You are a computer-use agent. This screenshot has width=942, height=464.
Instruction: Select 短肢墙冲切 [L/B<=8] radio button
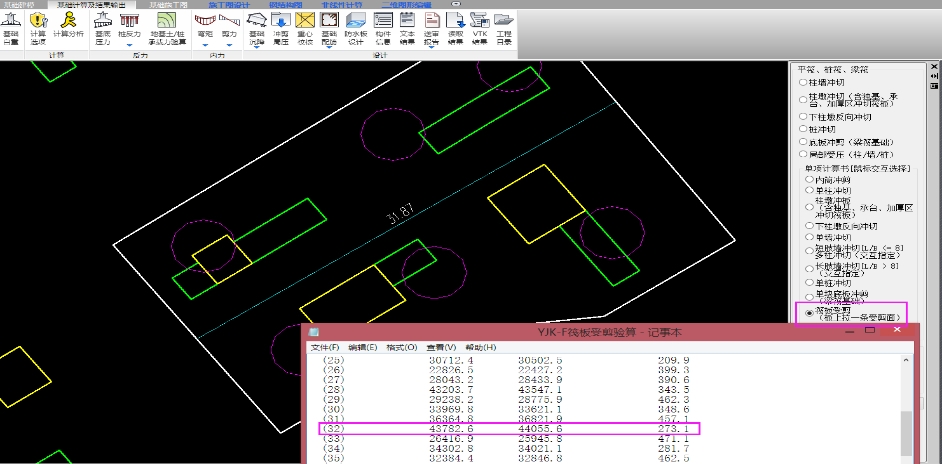809,251
